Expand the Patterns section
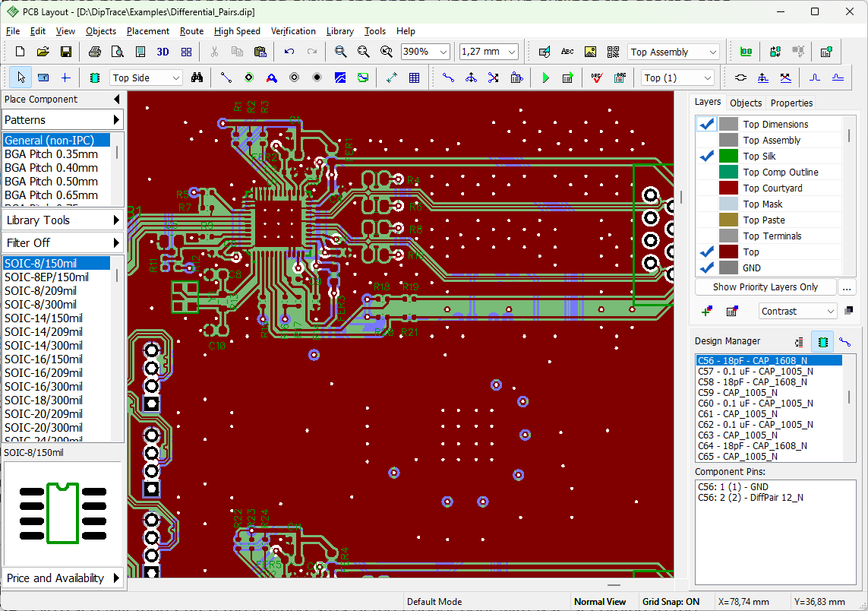 click(62, 119)
